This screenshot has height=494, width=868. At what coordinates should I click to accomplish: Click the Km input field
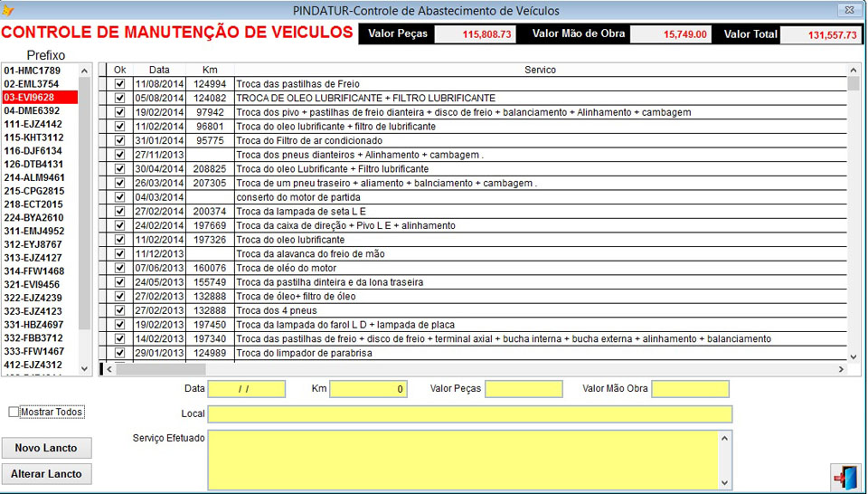368,389
